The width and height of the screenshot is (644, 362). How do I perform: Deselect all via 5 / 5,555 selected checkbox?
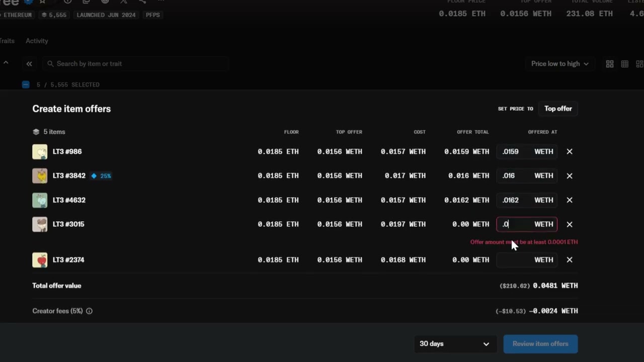(26, 84)
